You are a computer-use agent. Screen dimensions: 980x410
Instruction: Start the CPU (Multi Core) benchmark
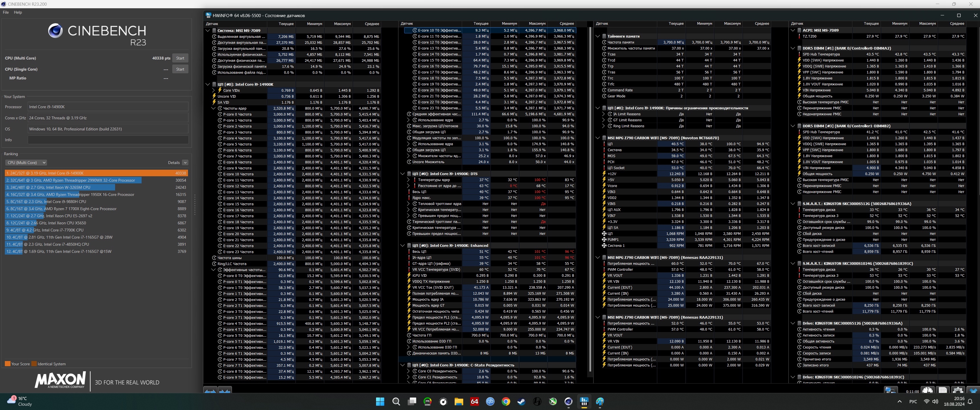[x=180, y=58]
